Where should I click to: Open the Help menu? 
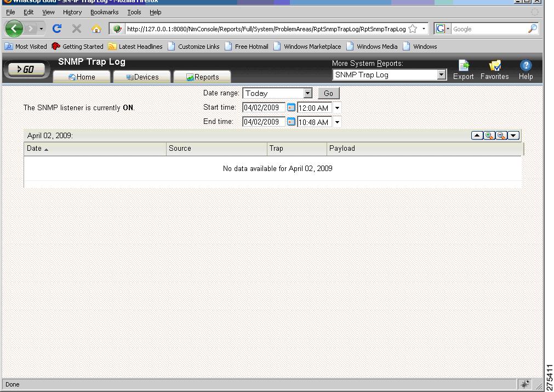coord(155,12)
